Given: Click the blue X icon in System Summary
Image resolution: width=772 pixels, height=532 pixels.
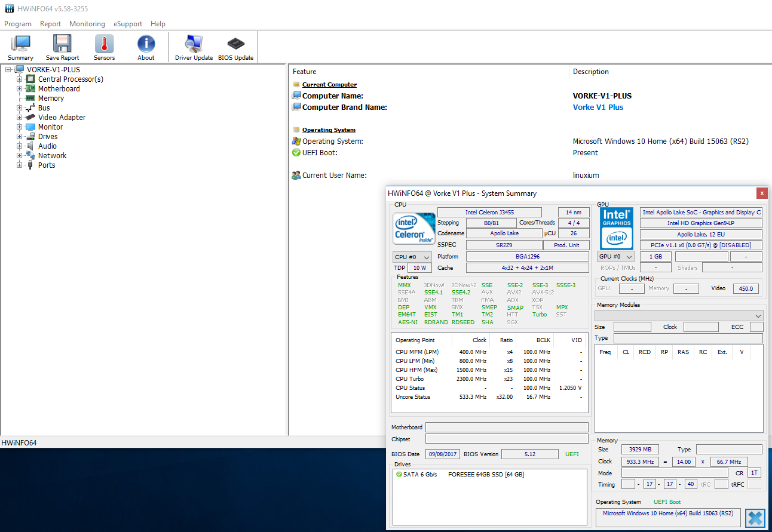Looking at the screenshot, I should coord(756,518).
